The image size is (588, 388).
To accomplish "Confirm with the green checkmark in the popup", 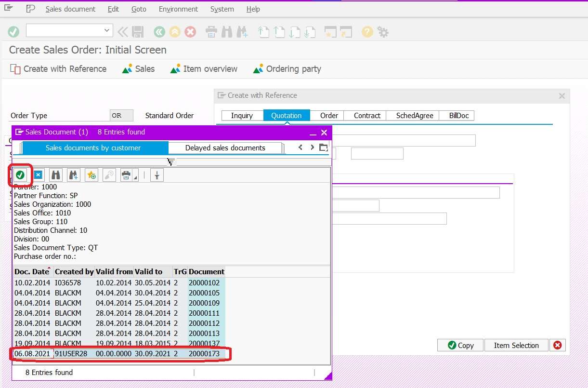I will pos(19,174).
